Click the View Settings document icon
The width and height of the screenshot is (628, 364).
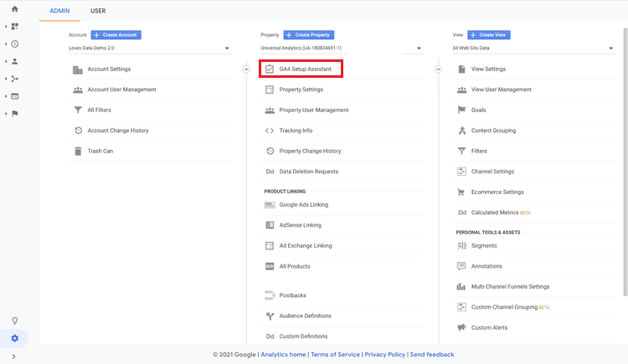coord(461,69)
